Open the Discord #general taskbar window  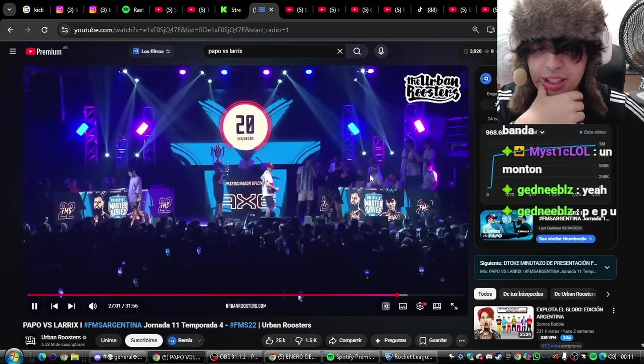coord(118,357)
